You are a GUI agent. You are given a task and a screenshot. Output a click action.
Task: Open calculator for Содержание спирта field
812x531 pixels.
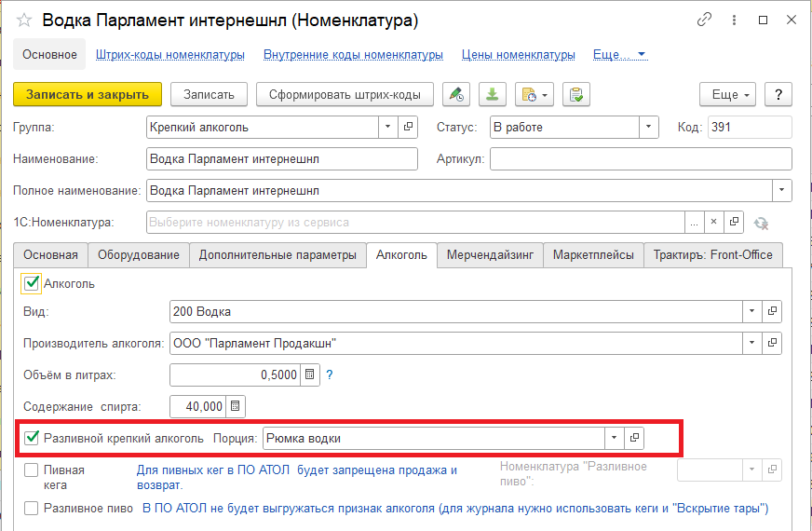(x=237, y=406)
